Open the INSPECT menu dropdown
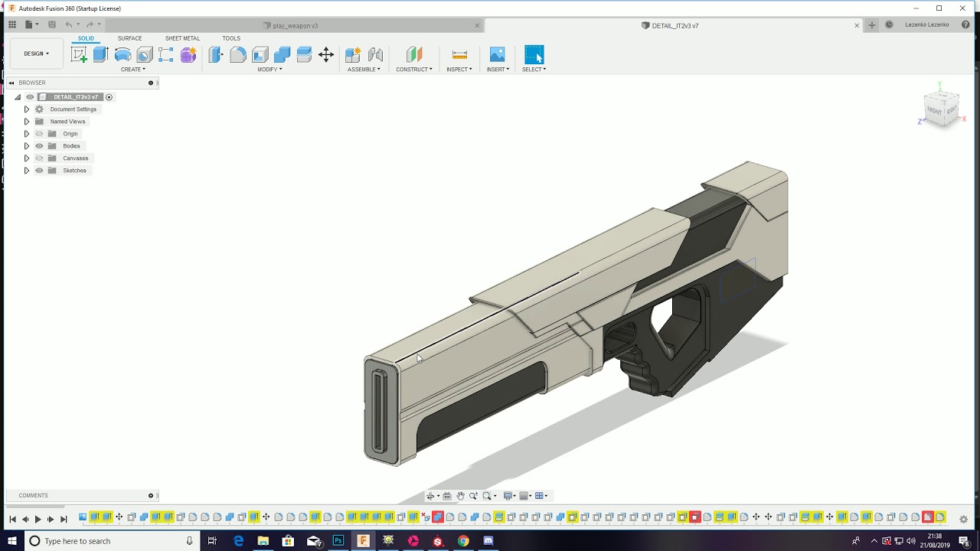 point(459,70)
